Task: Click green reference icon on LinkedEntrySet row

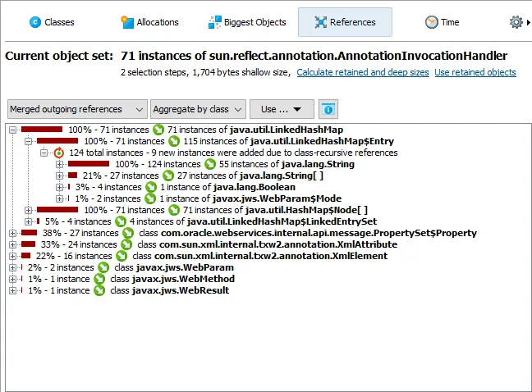Action: 121,221
